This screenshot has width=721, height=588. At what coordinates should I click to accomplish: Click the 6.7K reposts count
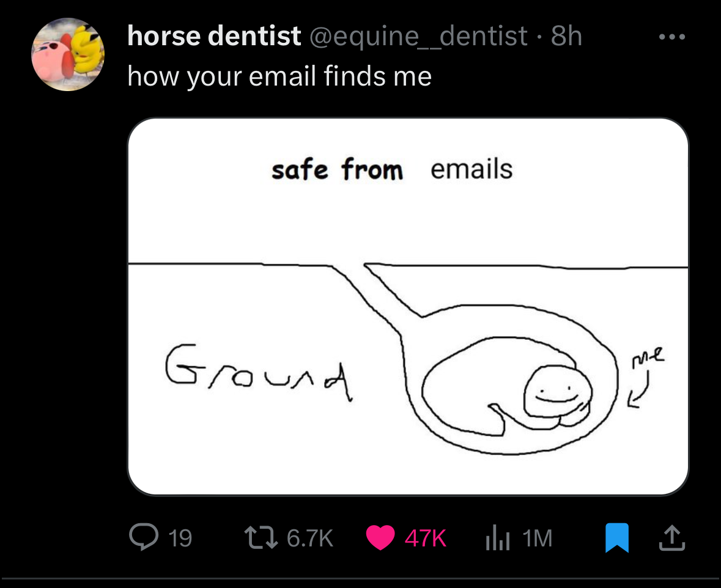[x=310, y=538]
